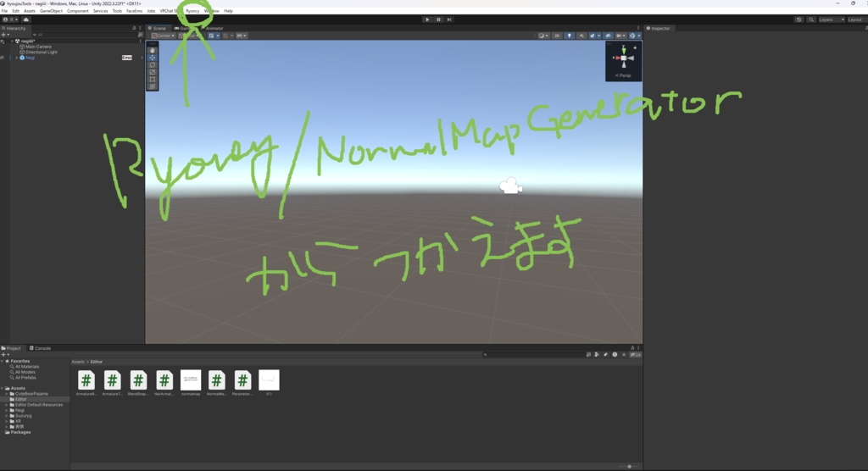Open the Center pivot dropdown
This screenshot has height=471, width=868.
click(163, 36)
